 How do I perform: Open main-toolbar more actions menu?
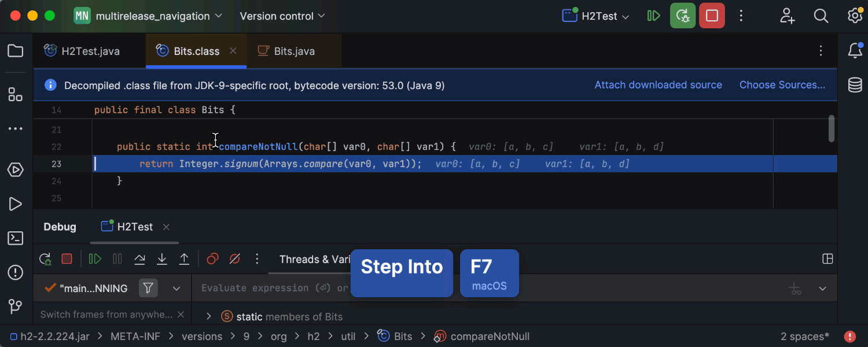[x=741, y=16]
